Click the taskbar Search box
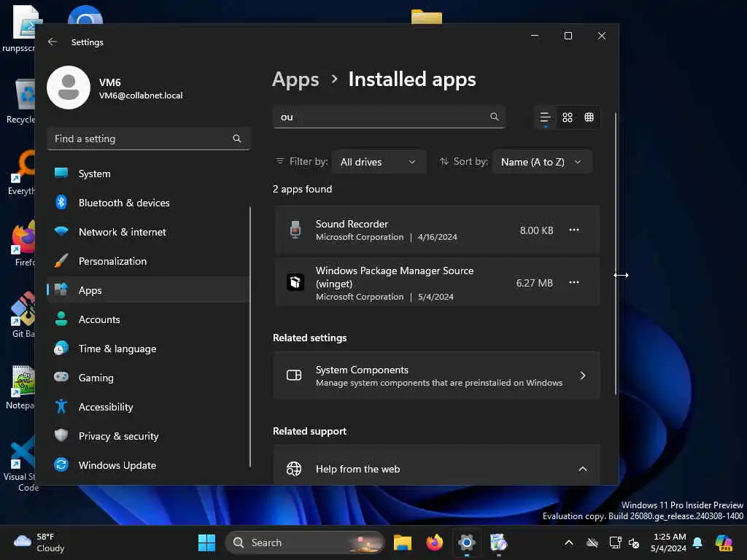Image resolution: width=747 pixels, height=560 pixels. click(304, 542)
